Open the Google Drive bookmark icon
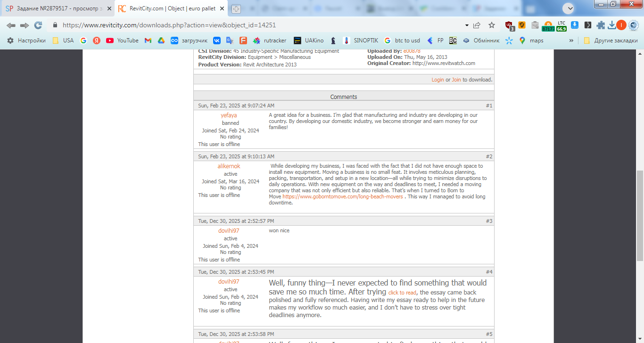The height and width of the screenshot is (343, 644). coord(161,41)
